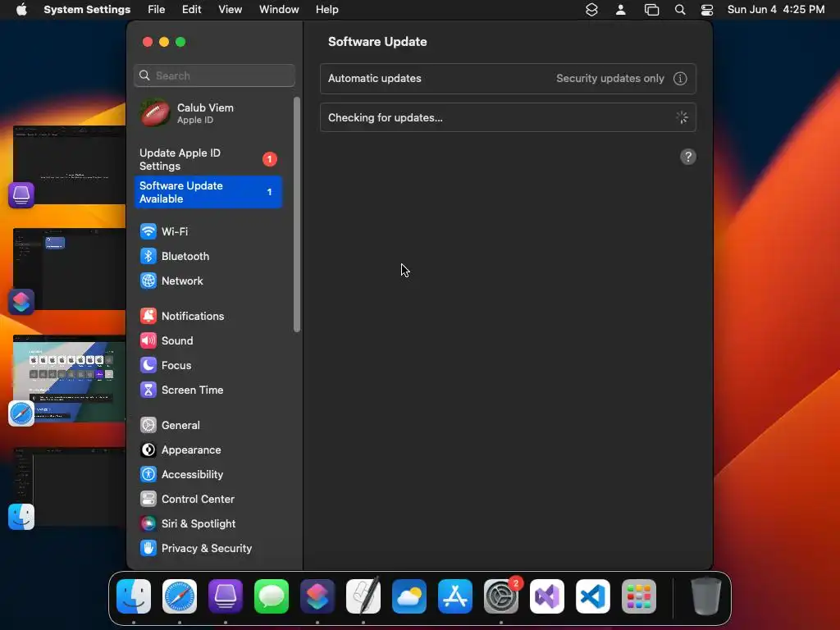The image size is (840, 630).
Task: Click the info icon beside Automatic updates
Action: 680,78
